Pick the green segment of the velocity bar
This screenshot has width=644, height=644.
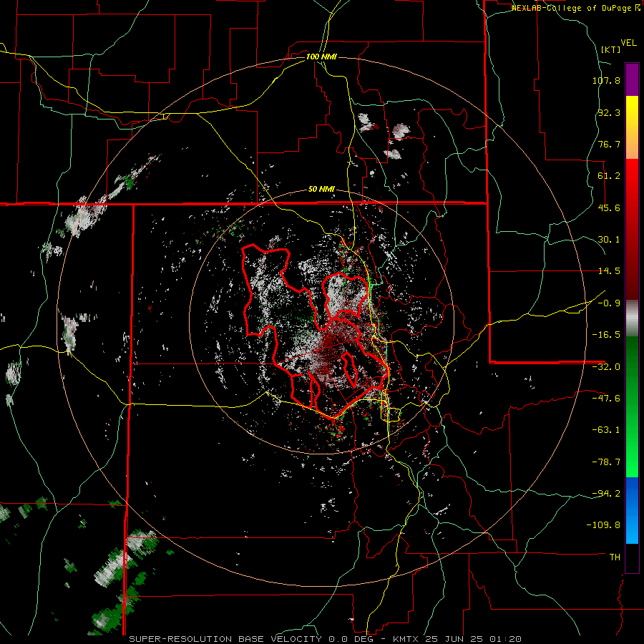tap(632, 406)
